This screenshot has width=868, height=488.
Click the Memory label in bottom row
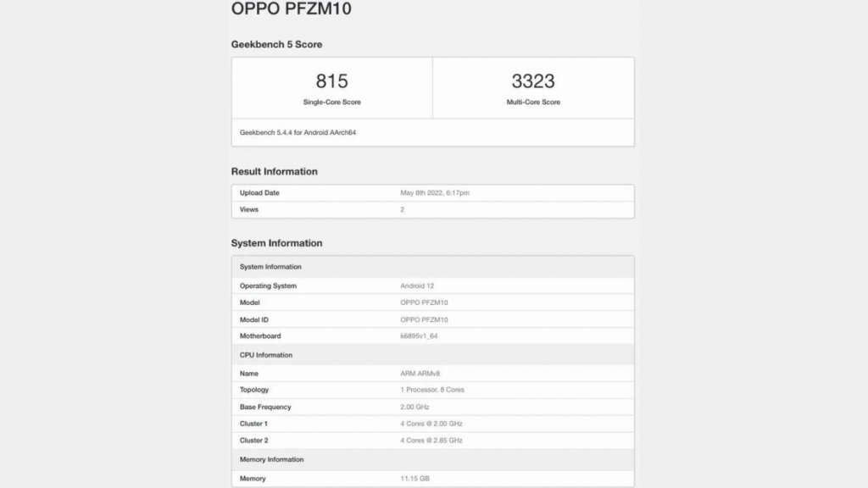(x=253, y=478)
